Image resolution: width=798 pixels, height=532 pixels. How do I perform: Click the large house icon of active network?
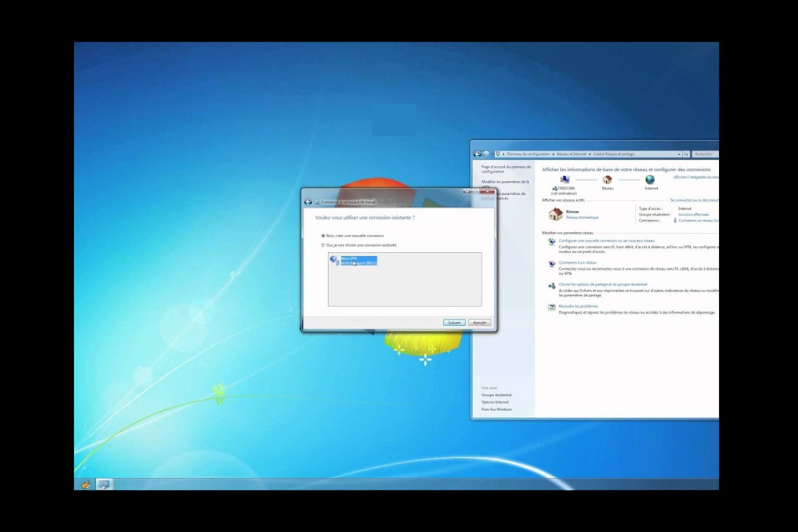[555, 214]
